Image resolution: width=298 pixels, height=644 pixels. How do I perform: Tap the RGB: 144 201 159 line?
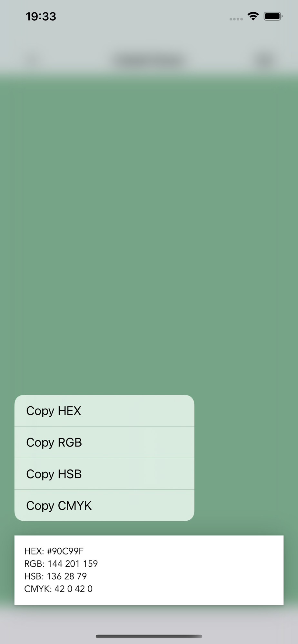(61, 563)
